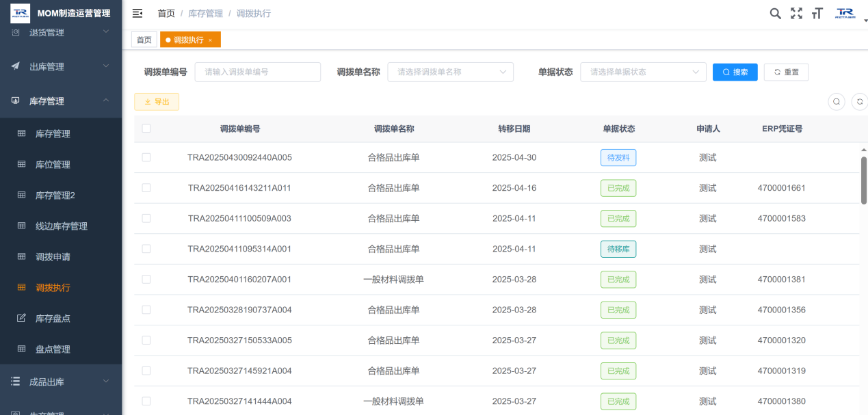Check the row TRA20250401160207A001
The width and height of the screenshot is (868, 415).
[x=146, y=279]
